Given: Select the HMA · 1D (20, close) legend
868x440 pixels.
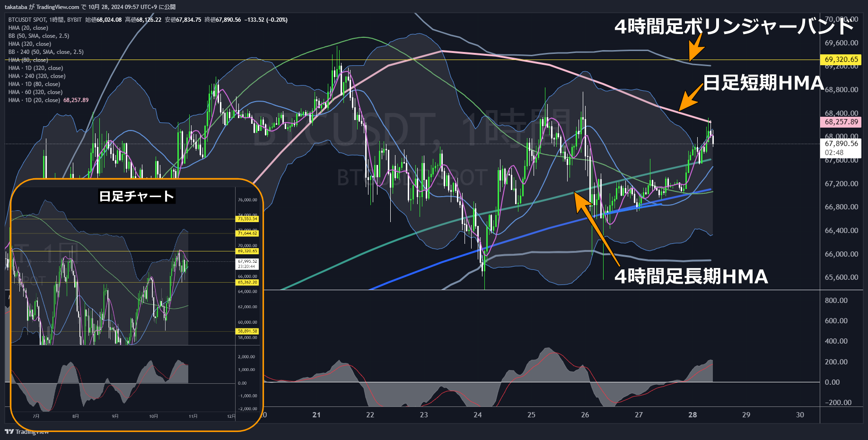Looking at the screenshot, I should tap(34, 100).
